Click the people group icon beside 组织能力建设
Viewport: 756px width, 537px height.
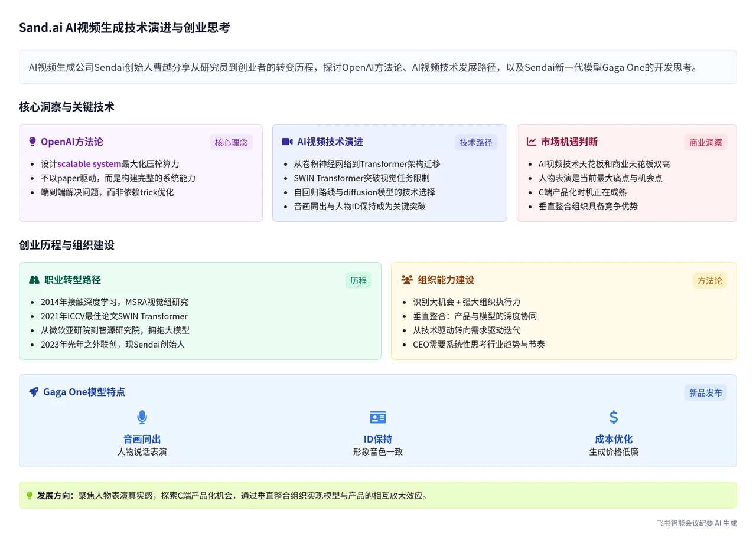[407, 280]
